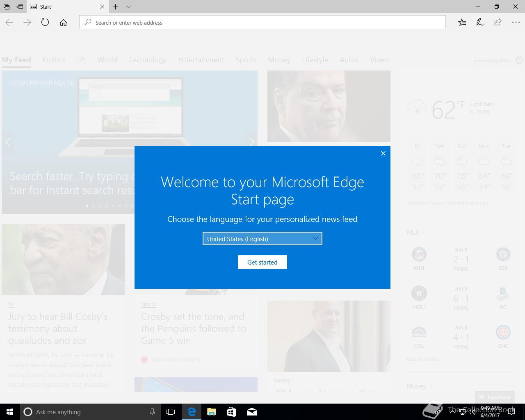Open a new tab with plus icon

[116, 7]
